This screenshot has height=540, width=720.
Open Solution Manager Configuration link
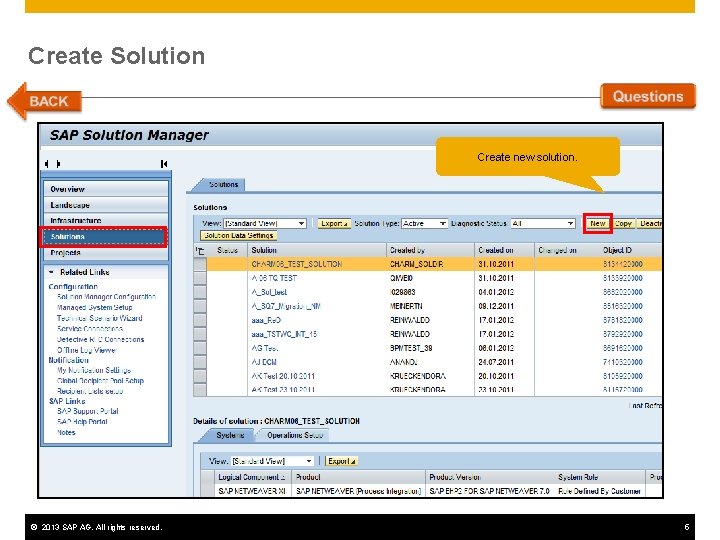(106, 297)
